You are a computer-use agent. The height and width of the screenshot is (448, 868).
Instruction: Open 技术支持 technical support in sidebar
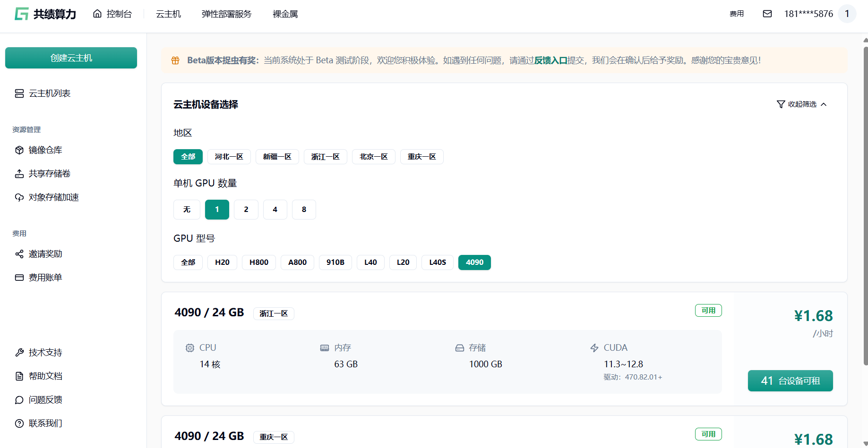pos(45,353)
